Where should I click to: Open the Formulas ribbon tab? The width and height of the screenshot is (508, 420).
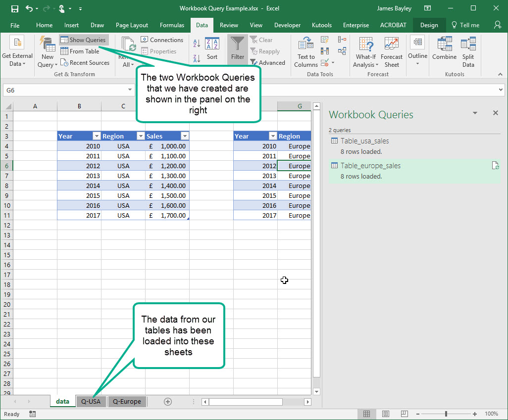coord(172,25)
